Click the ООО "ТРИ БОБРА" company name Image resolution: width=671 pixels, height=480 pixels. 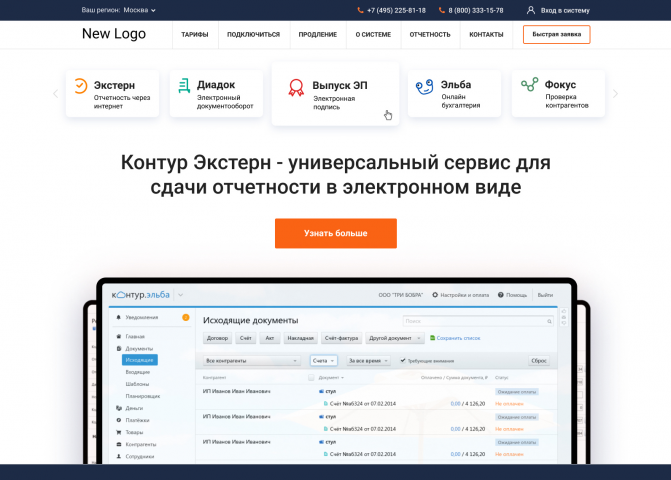coord(401,295)
